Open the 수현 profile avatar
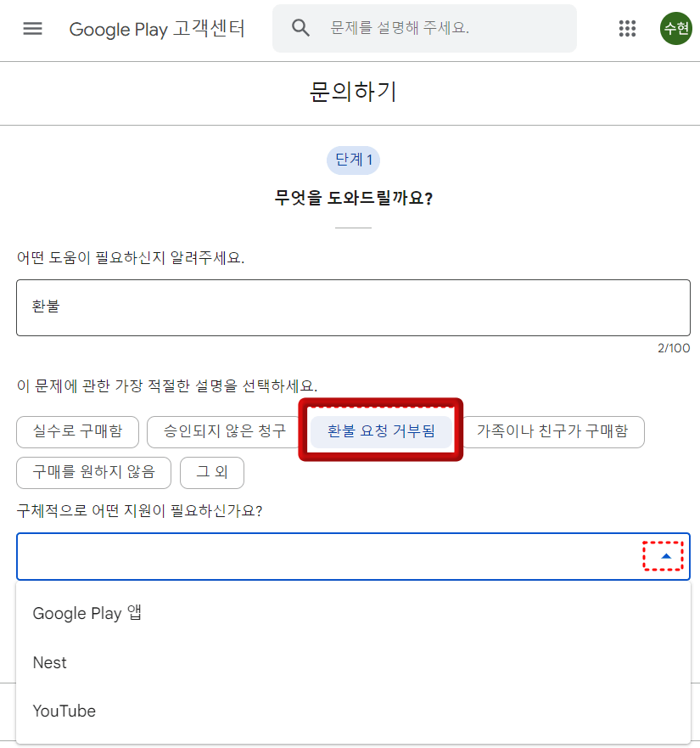The image size is (700, 748). [x=676, y=28]
